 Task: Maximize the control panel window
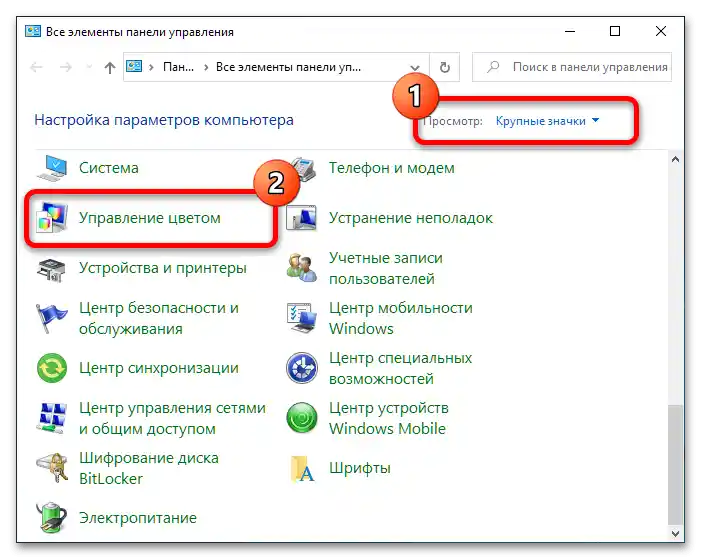615,31
